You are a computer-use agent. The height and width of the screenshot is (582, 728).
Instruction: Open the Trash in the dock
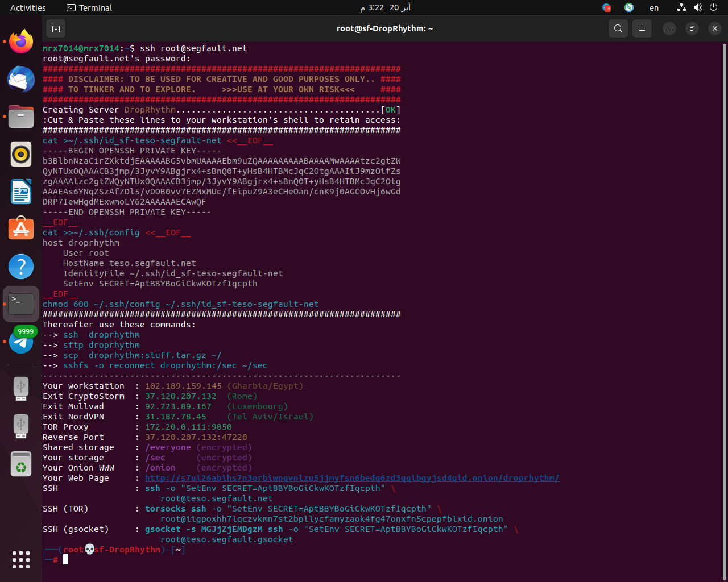coord(21,464)
